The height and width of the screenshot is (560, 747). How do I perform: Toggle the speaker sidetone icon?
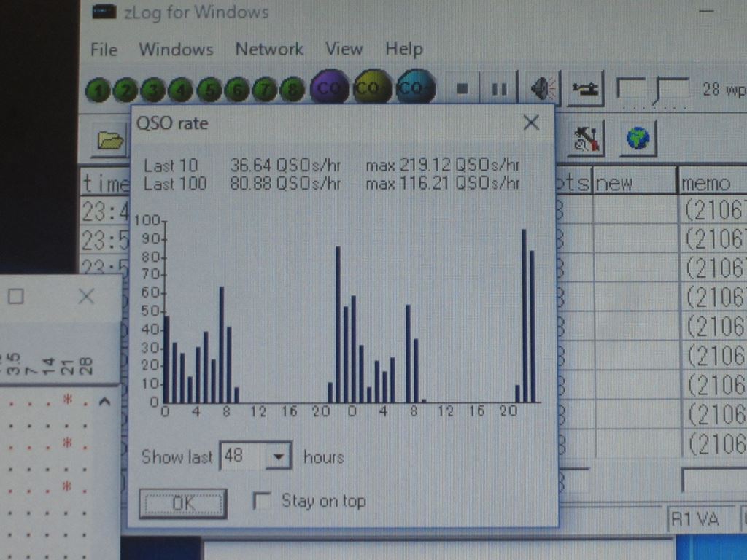click(543, 88)
